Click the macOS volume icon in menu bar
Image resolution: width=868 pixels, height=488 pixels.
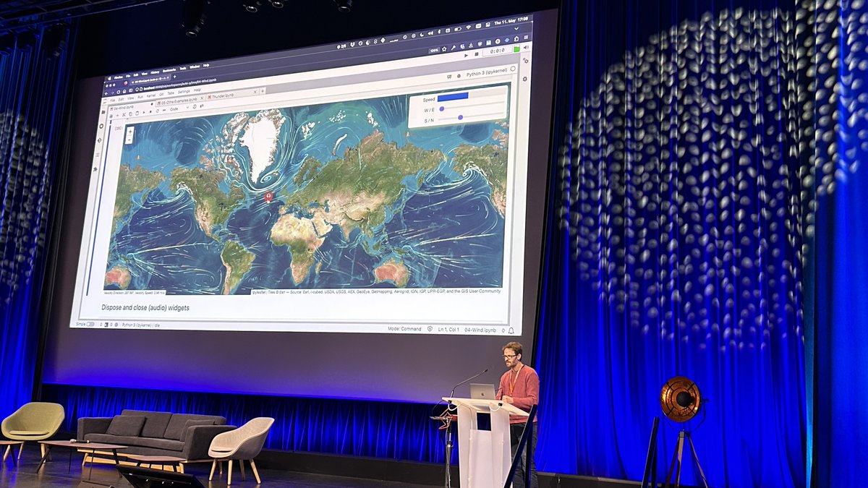click(430, 33)
